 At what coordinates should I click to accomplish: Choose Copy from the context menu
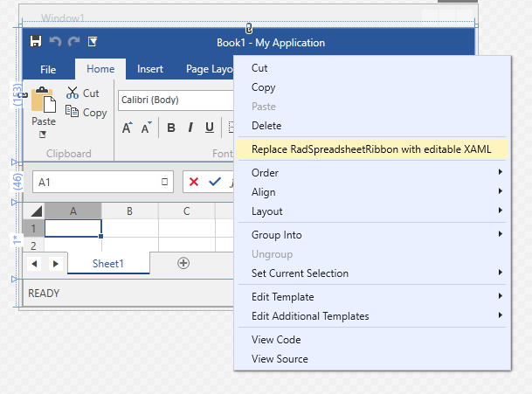click(372, 87)
